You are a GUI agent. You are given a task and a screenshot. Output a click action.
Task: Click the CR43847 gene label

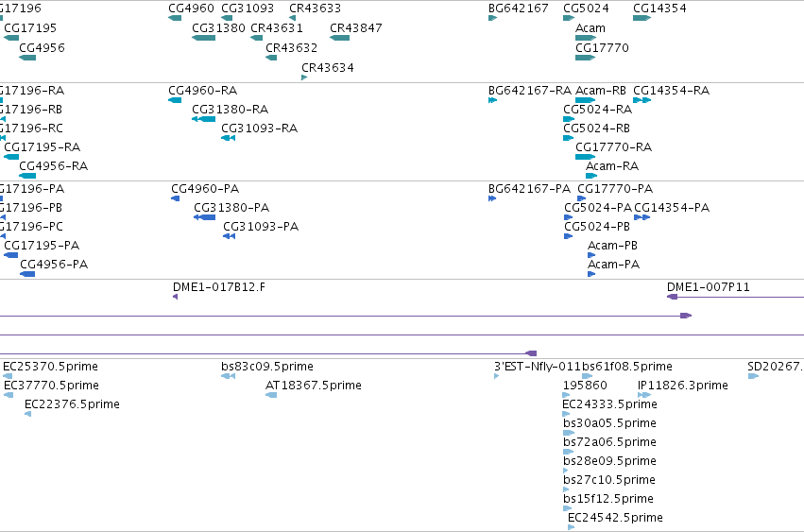click(x=356, y=28)
